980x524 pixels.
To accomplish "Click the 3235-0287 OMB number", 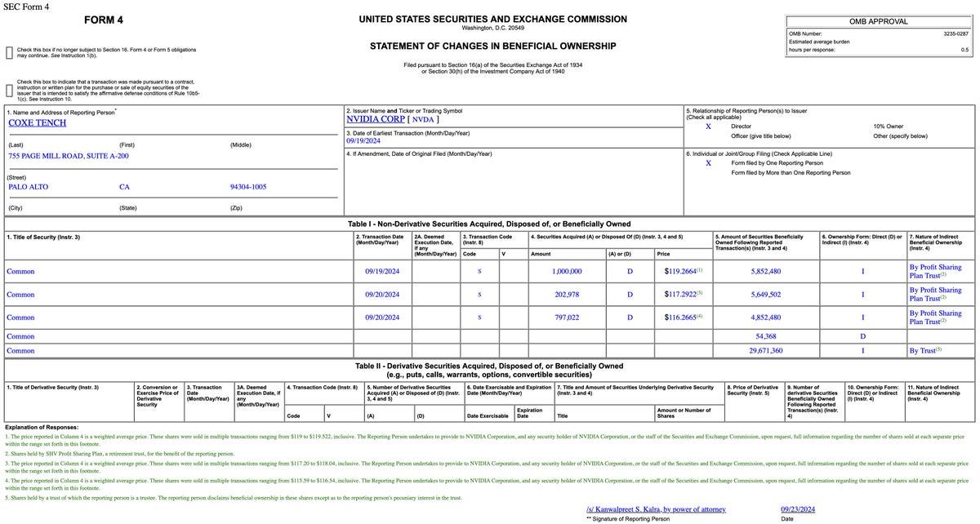I will coord(955,33).
